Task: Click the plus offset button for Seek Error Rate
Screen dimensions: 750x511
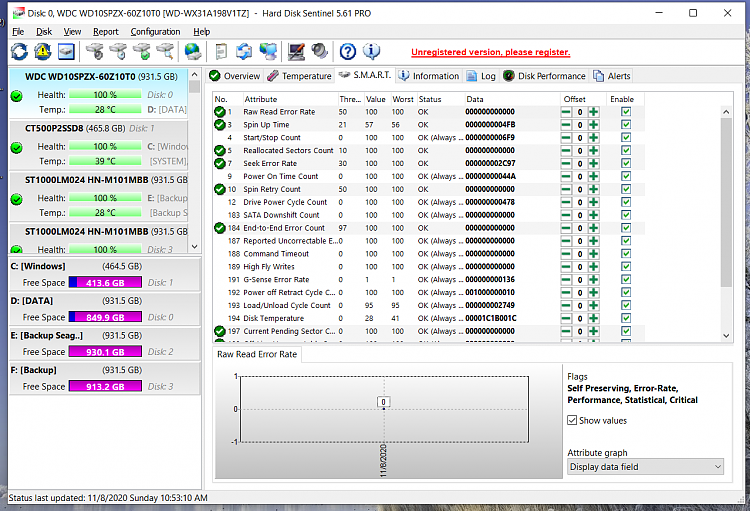Action: pyautogui.click(x=594, y=164)
